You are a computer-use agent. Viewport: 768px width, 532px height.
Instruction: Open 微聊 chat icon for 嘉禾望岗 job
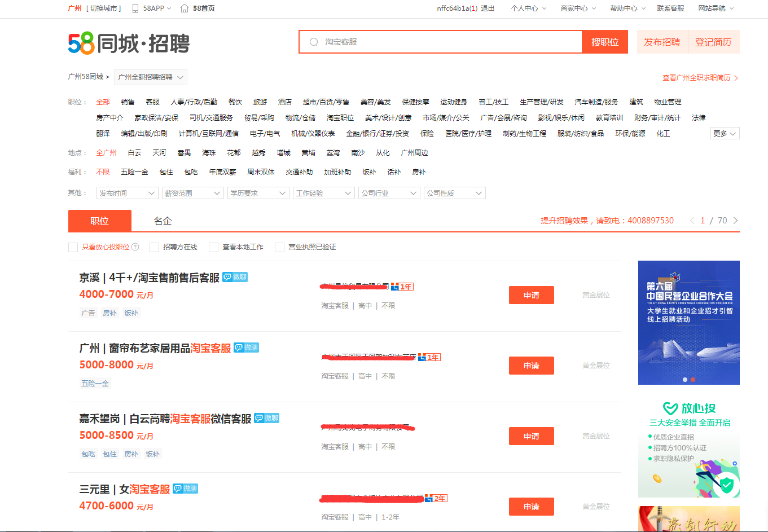tap(266, 418)
